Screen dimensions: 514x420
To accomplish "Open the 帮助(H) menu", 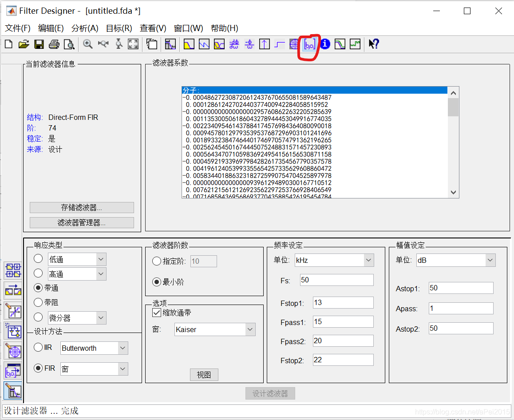I will point(225,28).
